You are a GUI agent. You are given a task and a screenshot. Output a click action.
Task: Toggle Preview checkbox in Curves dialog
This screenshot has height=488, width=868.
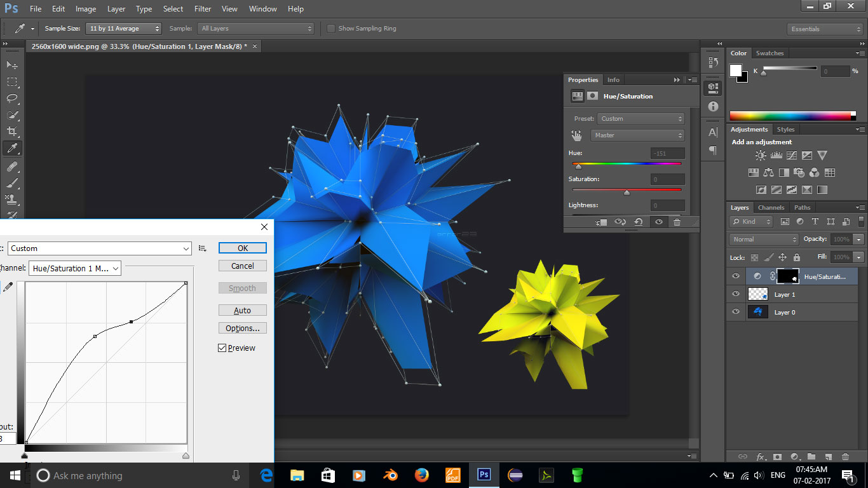(222, 348)
